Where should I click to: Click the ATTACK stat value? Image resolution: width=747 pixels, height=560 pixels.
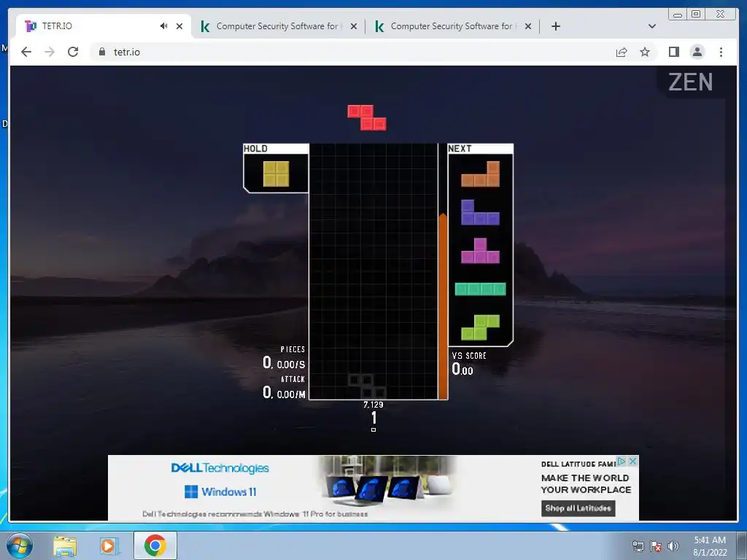[284, 393]
